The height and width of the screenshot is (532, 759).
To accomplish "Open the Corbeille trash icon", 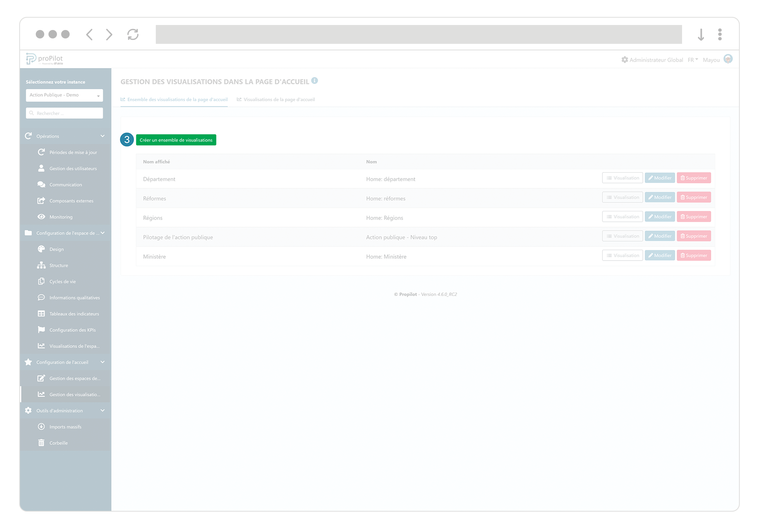I will 41,443.
